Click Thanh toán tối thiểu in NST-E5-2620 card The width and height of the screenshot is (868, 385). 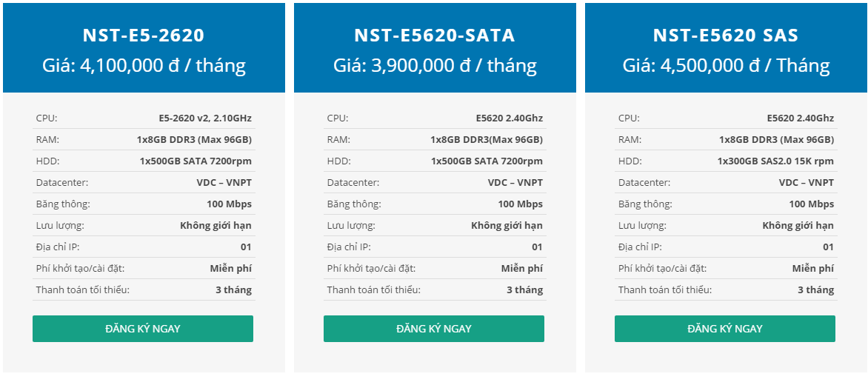pyautogui.click(x=83, y=290)
